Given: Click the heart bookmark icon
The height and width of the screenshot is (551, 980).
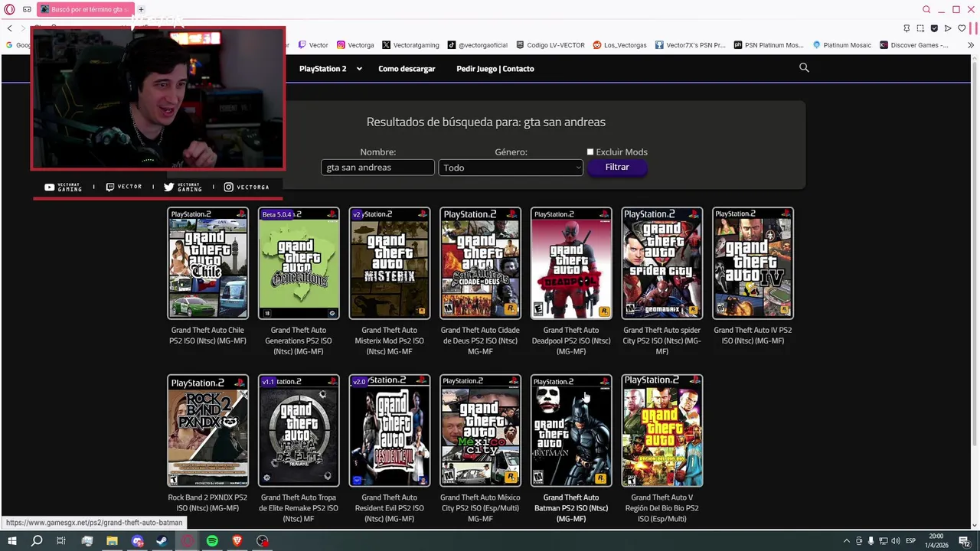Looking at the screenshot, I should pos(962,28).
